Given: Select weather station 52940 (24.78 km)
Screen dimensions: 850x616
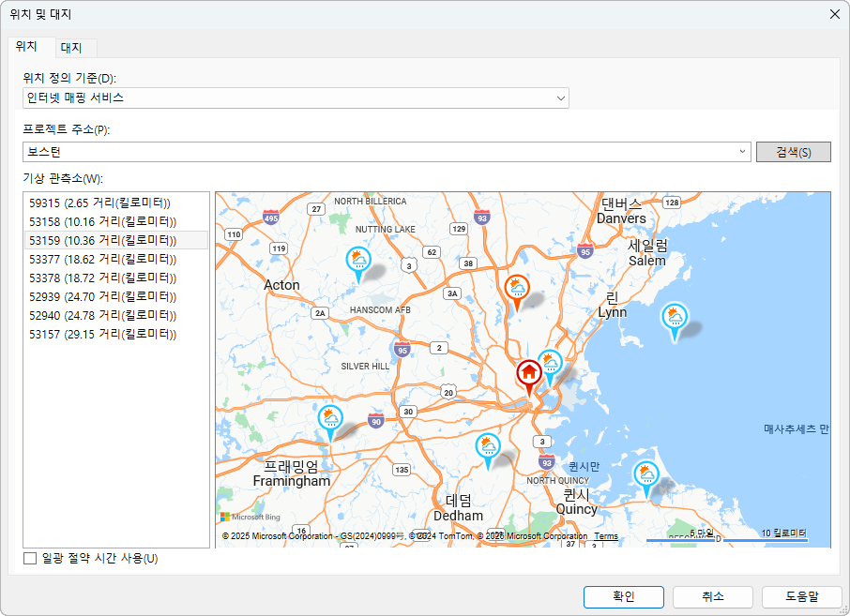Looking at the screenshot, I should [116, 315].
